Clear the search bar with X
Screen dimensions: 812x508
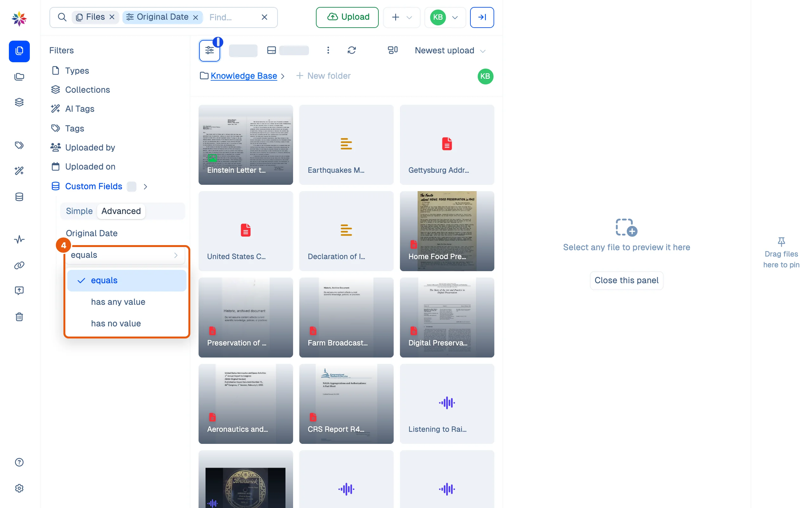tap(265, 17)
